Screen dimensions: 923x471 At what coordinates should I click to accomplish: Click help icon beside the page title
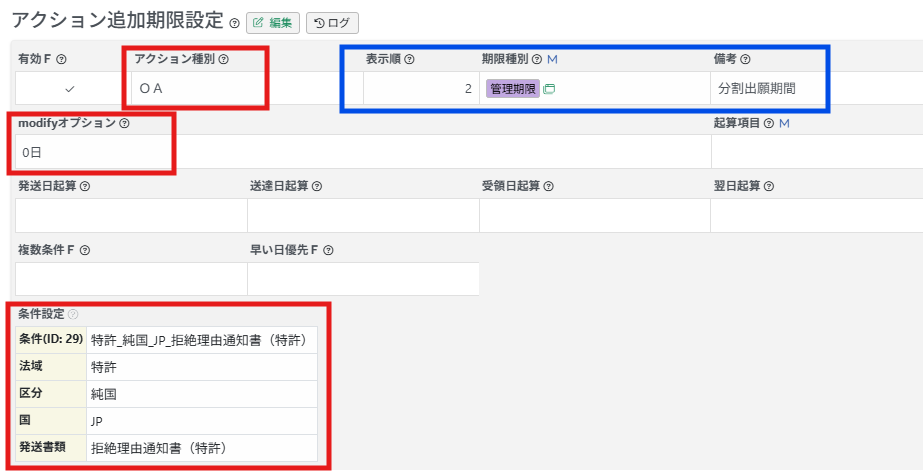(234, 23)
